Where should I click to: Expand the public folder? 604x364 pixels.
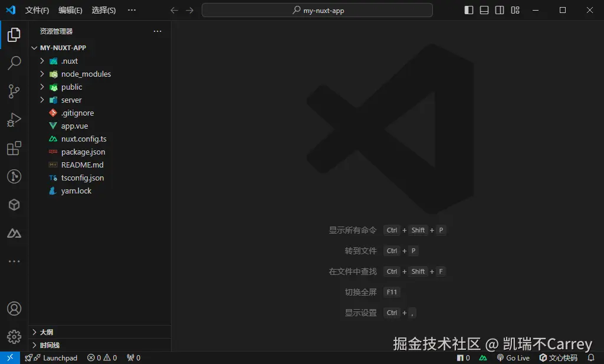tap(100, 87)
